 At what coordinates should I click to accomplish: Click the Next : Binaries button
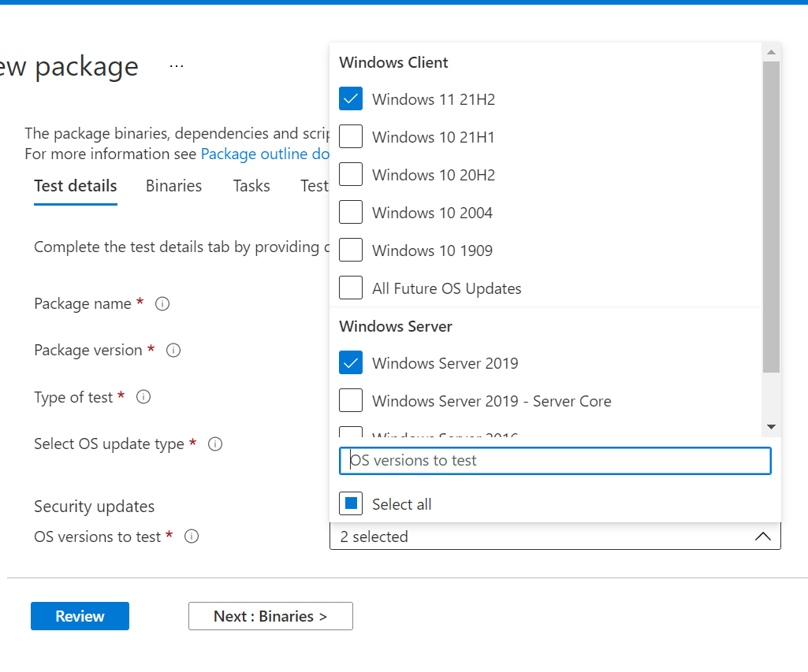(270, 616)
